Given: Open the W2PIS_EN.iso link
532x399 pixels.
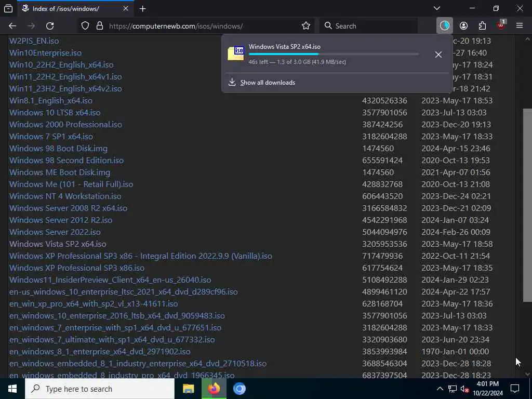Looking at the screenshot, I should [x=34, y=41].
